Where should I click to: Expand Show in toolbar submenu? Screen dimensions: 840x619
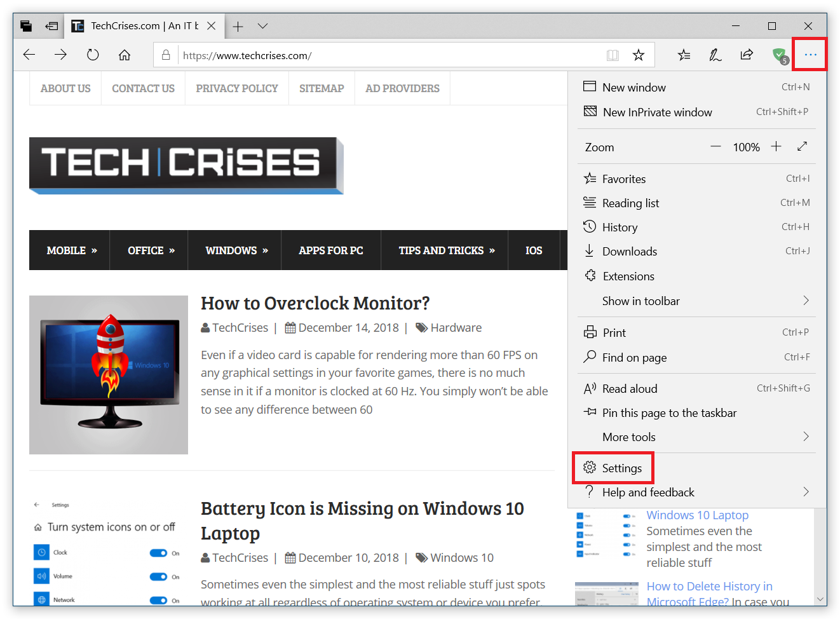696,301
